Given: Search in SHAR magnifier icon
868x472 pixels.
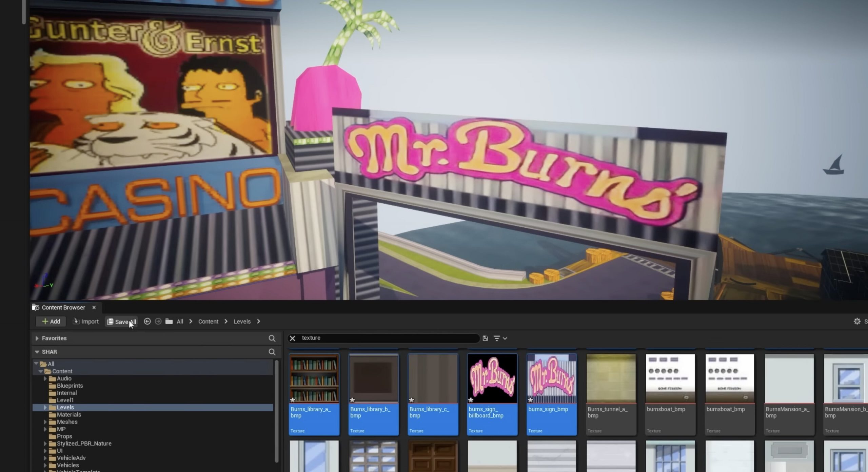Looking at the screenshot, I should [272, 352].
